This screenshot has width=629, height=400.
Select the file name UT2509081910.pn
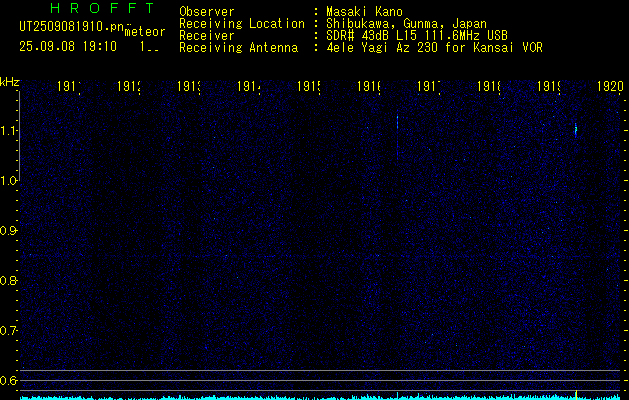(72, 26)
